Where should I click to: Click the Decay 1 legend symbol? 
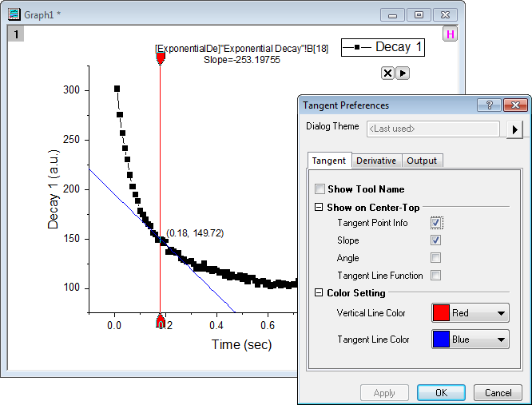358,47
